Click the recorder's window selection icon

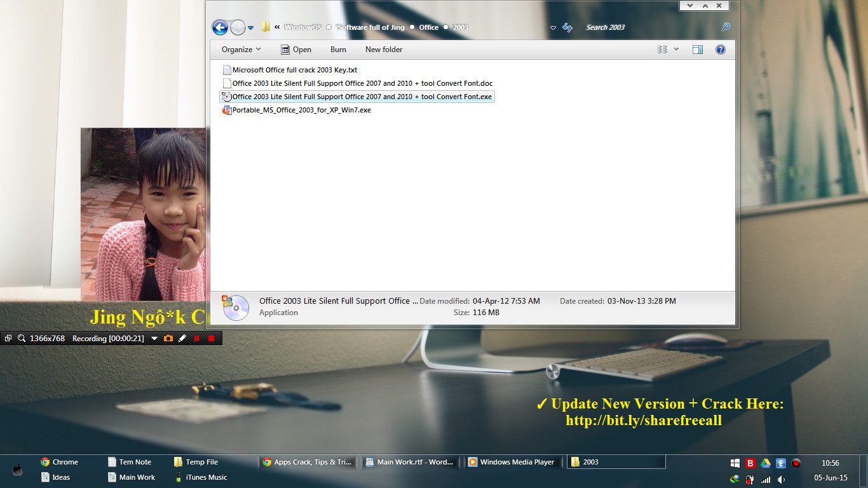[x=8, y=339]
